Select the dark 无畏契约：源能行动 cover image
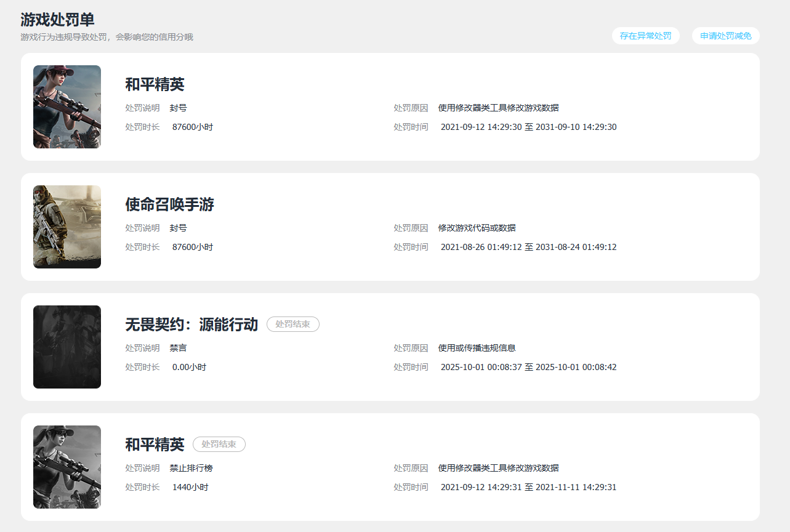Screen dimensions: 790x532 click(x=67, y=347)
